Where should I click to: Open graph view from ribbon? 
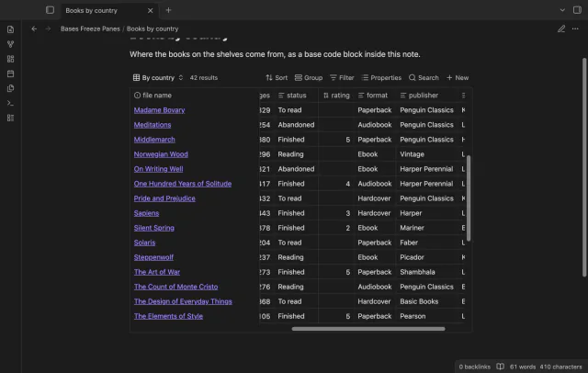point(10,44)
